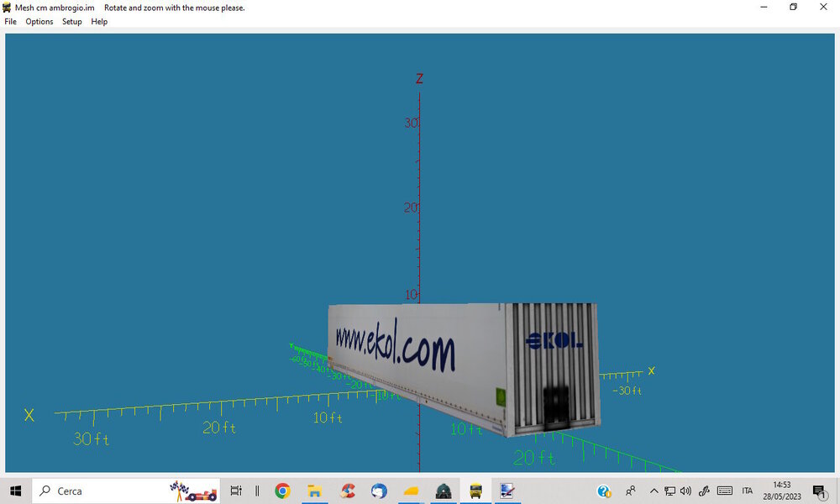Open the Setup menu
The height and width of the screenshot is (504, 840).
pos(71,22)
